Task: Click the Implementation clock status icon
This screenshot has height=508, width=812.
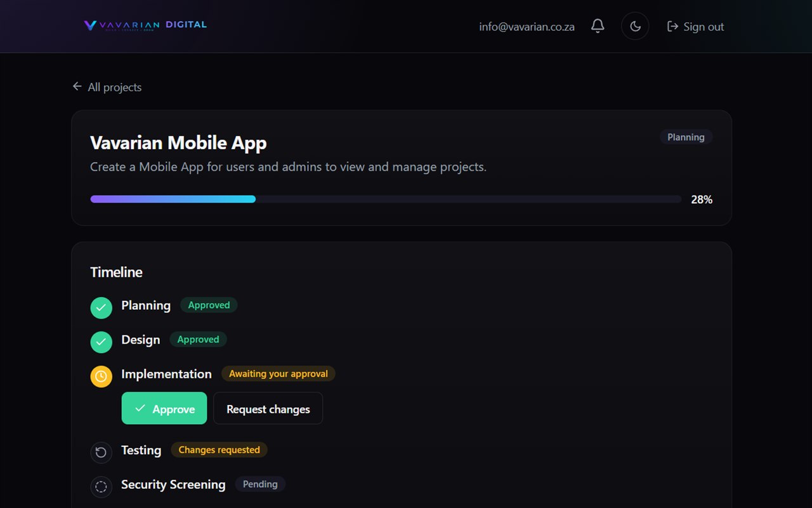Action: click(x=101, y=377)
